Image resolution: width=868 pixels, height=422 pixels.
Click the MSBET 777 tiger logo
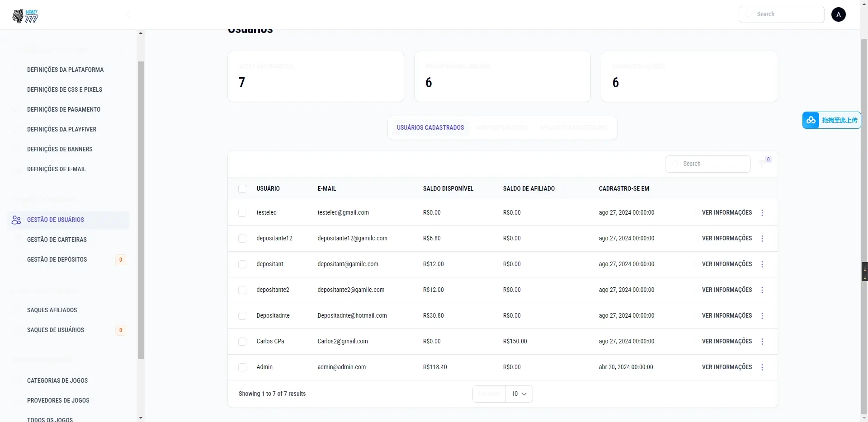[25, 16]
